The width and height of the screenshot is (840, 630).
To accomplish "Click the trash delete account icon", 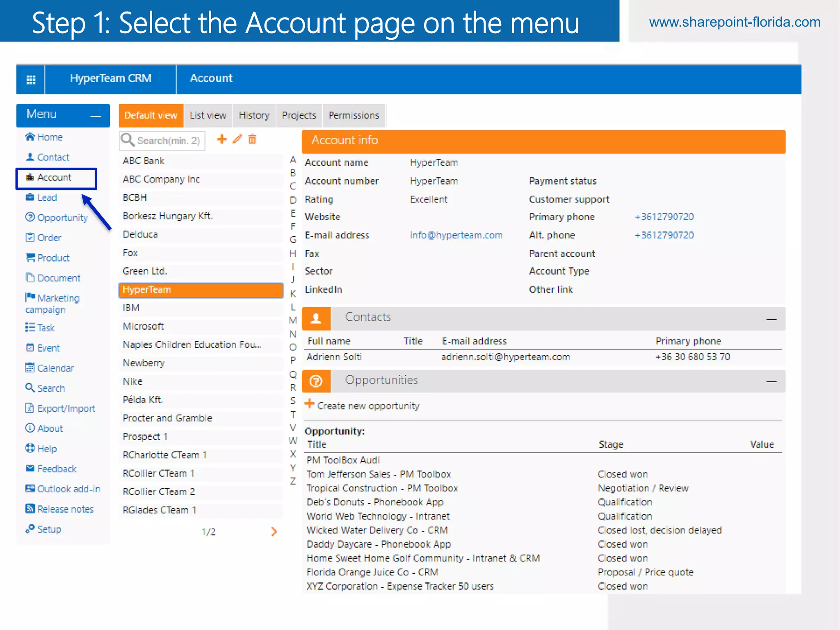I will coord(253,139).
